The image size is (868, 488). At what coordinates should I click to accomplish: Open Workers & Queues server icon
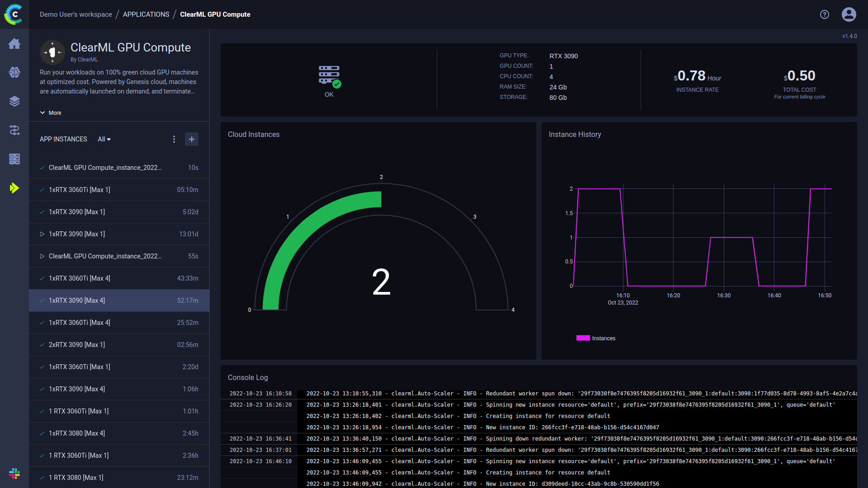pos(14,159)
